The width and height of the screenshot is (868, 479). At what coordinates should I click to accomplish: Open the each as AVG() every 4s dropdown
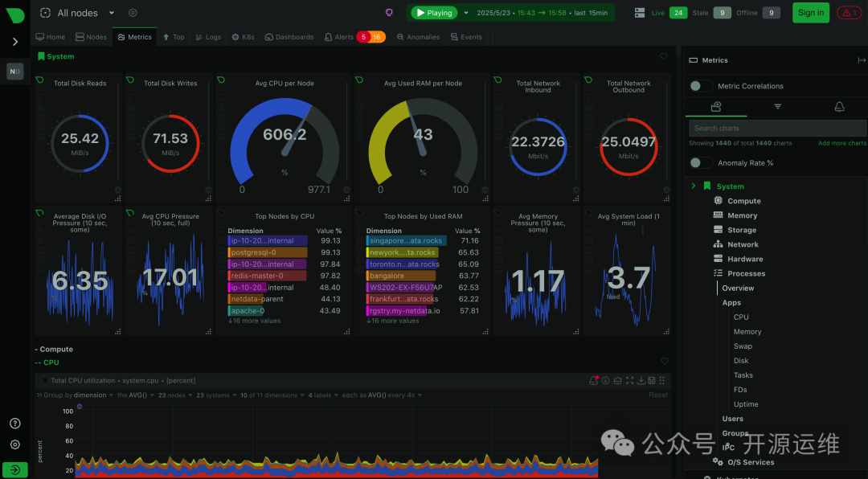pos(382,395)
